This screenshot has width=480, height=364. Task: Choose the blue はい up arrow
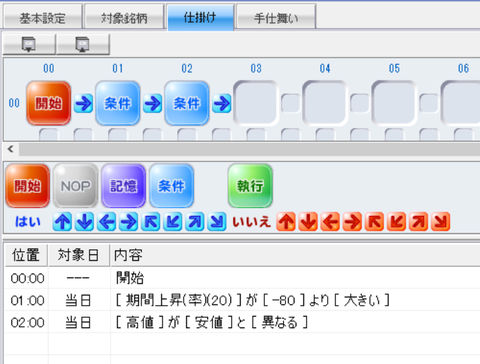point(62,222)
